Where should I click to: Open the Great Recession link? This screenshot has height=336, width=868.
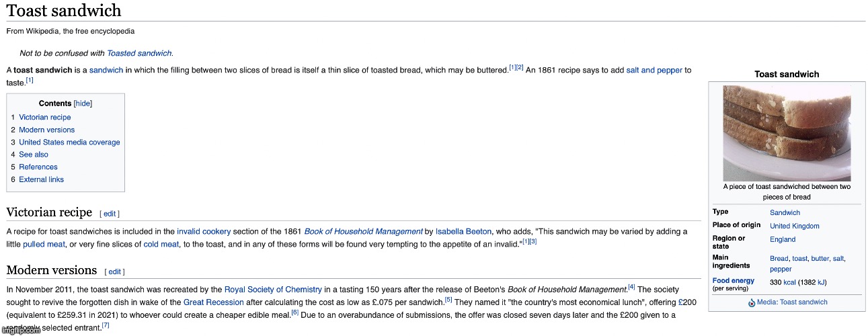213,302
